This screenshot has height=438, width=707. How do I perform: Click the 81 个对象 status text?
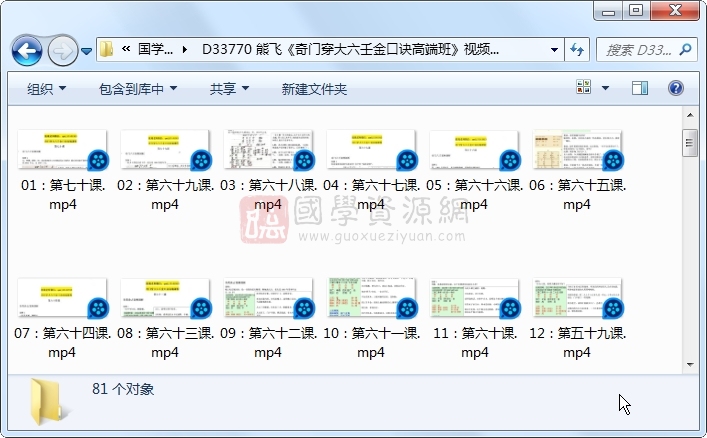[x=123, y=389]
